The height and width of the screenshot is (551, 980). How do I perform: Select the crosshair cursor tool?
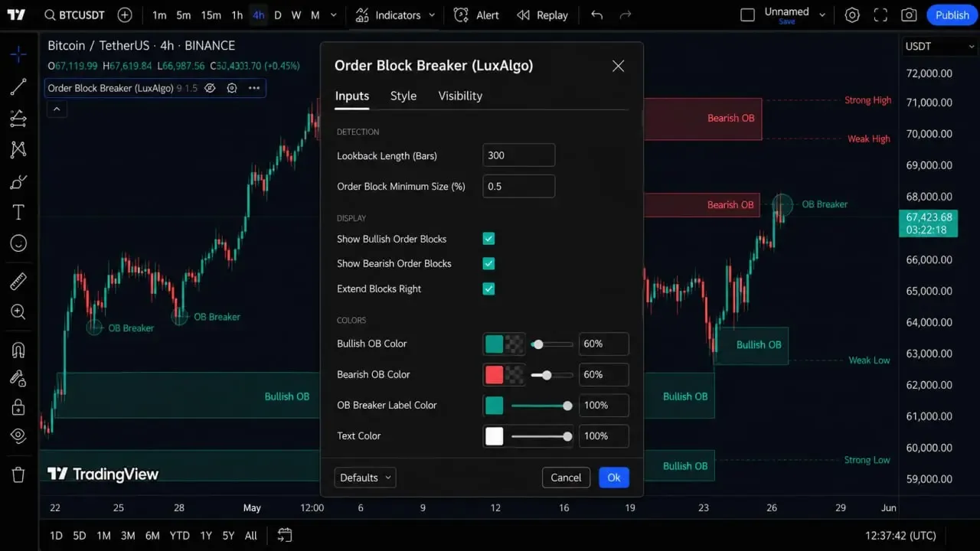click(18, 54)
